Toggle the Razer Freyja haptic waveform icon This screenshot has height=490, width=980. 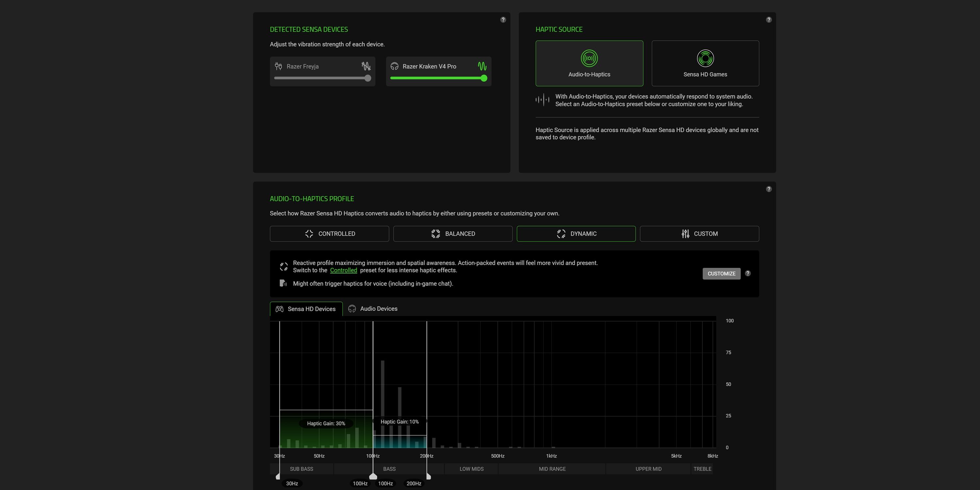tap(366, 66)
